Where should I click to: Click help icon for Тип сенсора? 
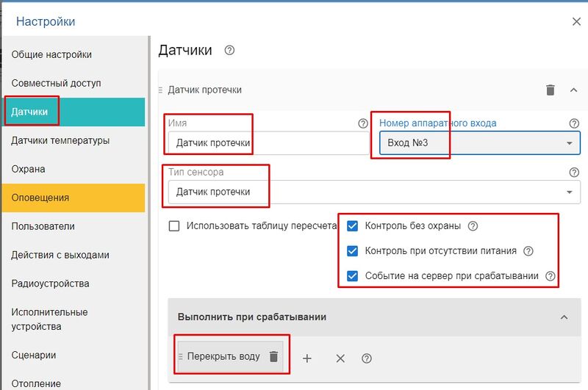574,173
